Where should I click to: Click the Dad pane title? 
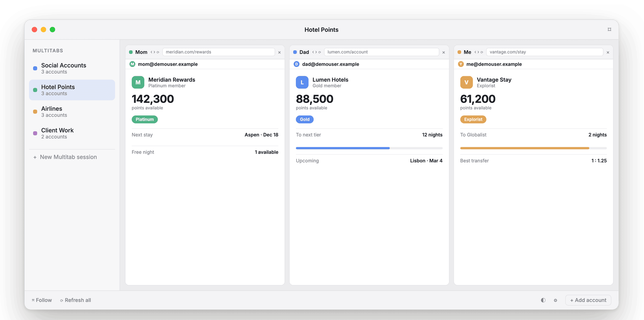[304, 52]
